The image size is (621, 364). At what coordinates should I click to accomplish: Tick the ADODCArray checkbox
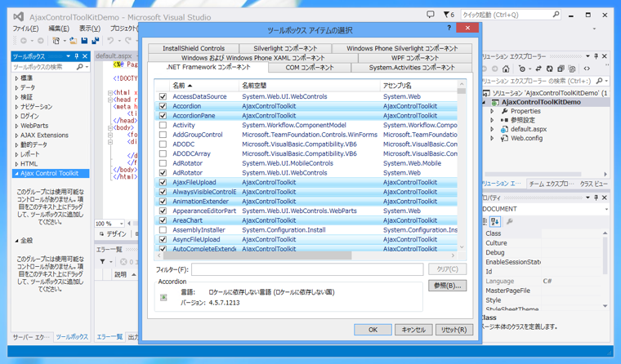[x=163, y=153]
